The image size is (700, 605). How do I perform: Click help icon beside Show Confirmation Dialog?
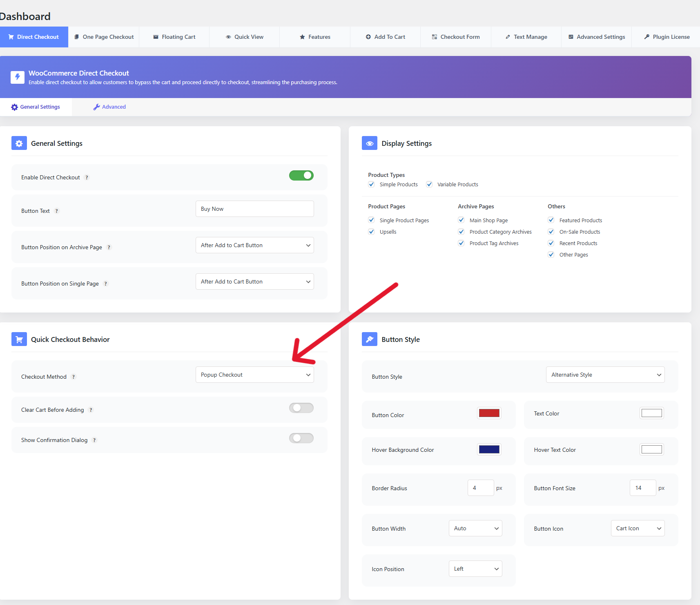click(x=94, y=440)
